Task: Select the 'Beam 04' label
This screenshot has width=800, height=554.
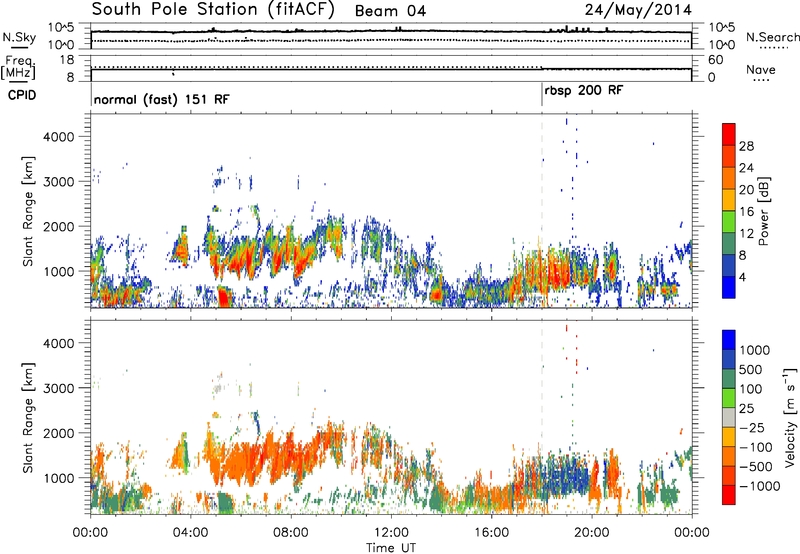Action: tap(390, 11)
